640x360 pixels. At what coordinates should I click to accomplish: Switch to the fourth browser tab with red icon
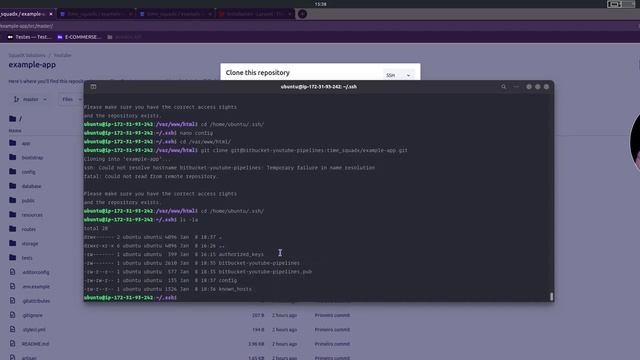[255, 14]
